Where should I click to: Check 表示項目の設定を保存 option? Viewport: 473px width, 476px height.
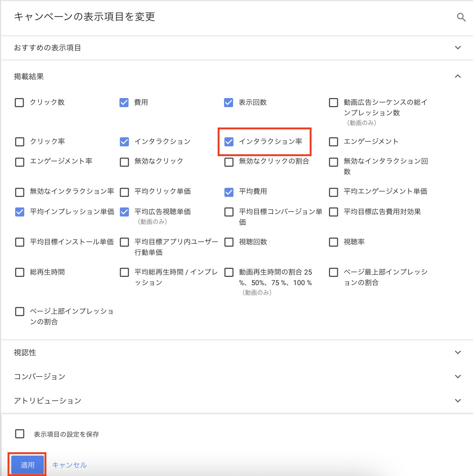[20, 434]
